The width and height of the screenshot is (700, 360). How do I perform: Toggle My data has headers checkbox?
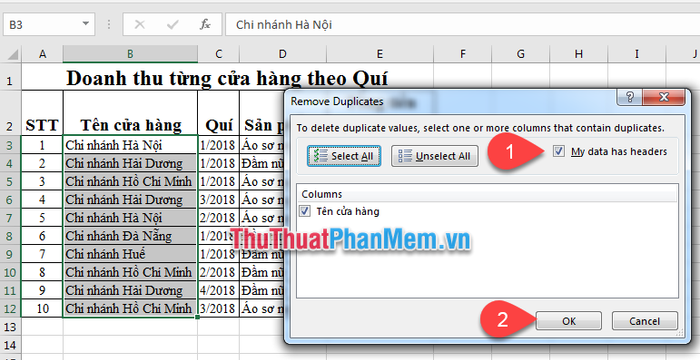pyautogui.click(x=558, y=151)
